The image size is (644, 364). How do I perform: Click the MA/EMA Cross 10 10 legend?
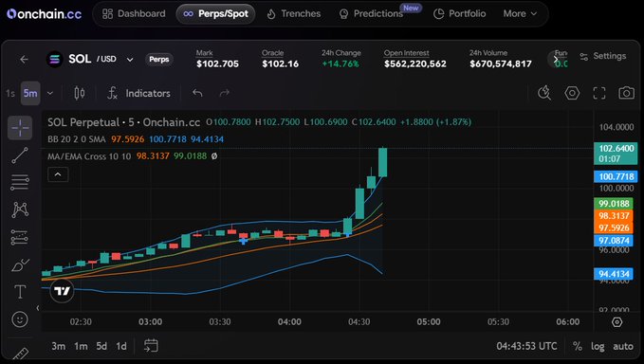coord(89,156)
